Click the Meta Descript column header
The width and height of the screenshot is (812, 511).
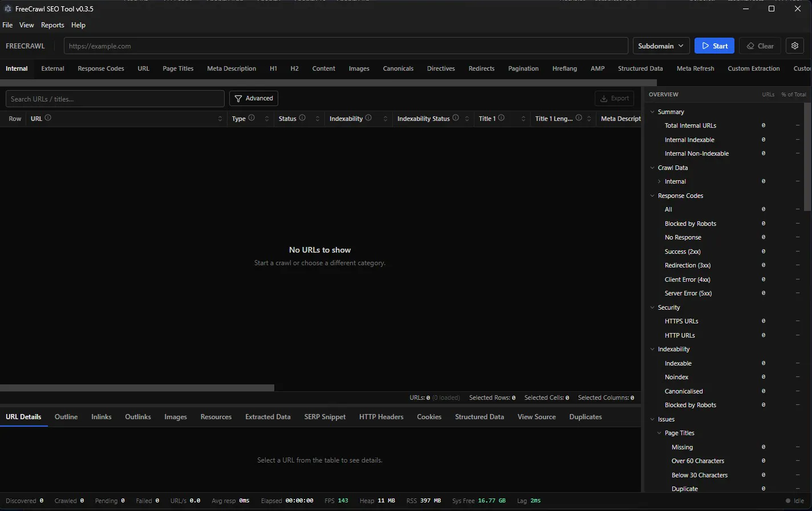(619, 119)
